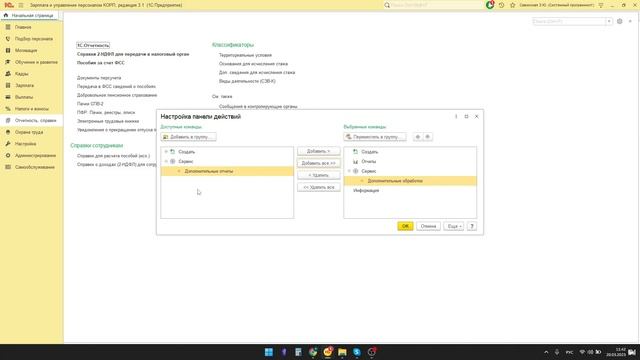
Task: Open the Администрирование gear icon in sidebar
Action: tap(8, 156)
